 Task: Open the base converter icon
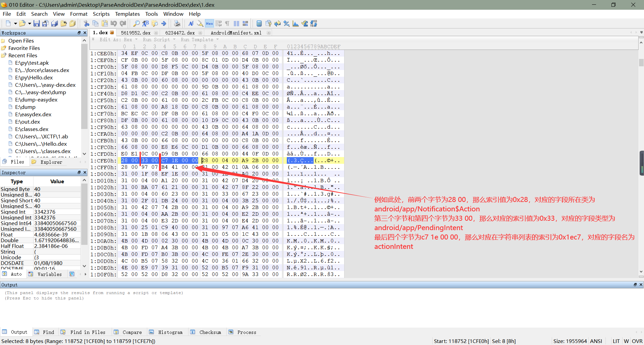pos(314,23)
